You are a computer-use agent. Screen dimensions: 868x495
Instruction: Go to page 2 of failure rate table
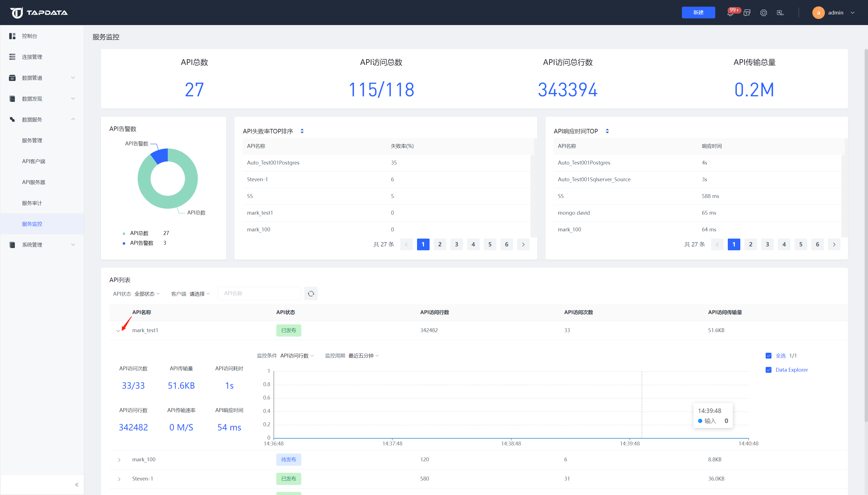pyautogui.click(x=440, y=244)
